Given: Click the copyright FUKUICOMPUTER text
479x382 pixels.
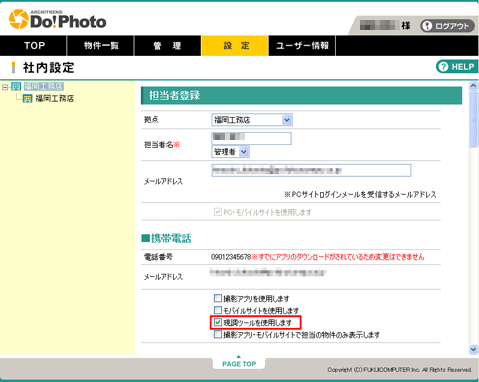Looking at the screenshot, I should pyautogui.click(x=400, y=370).
